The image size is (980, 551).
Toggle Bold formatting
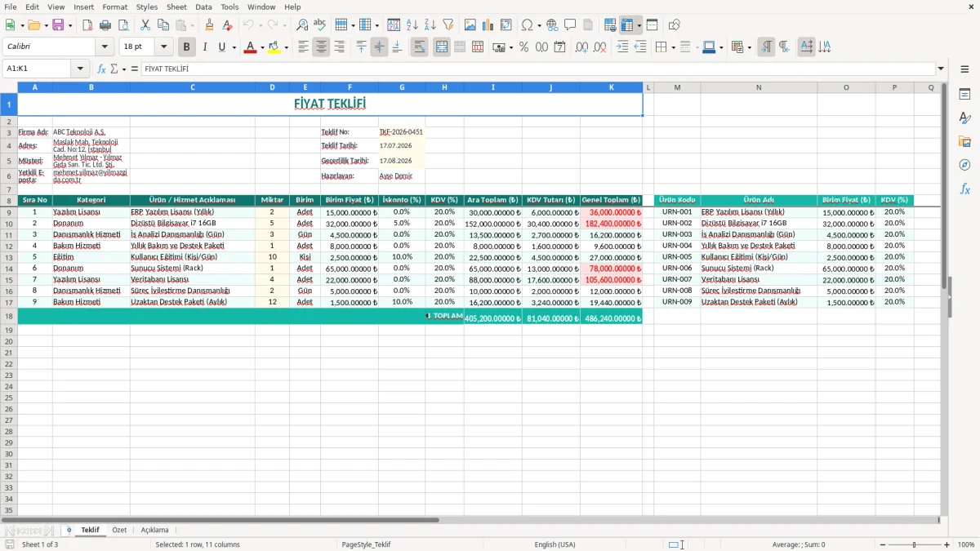(x=186, y=47)
